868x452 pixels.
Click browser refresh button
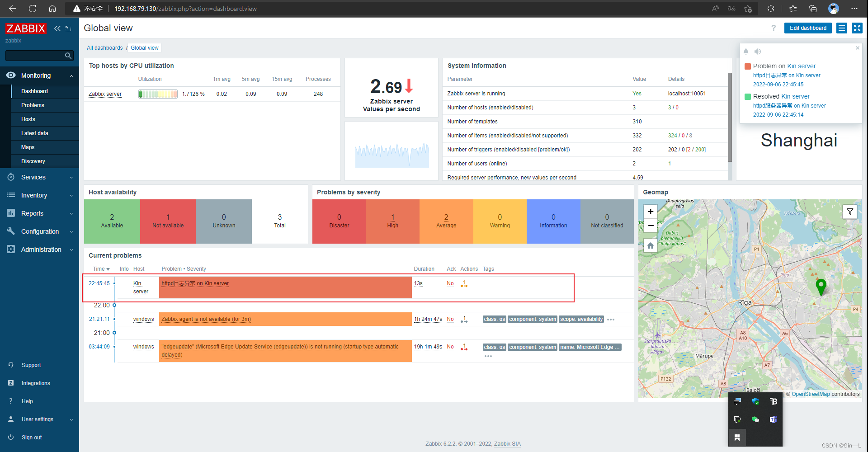click(33, 9)
